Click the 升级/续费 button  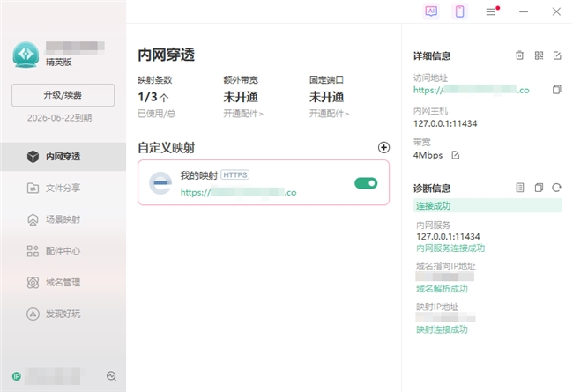coord(63,94)
